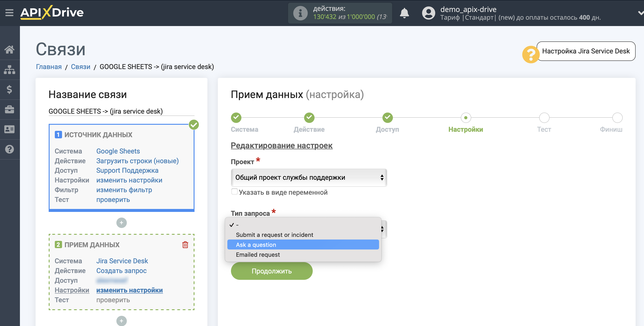Open the connections sitemap sidebar icon
This screenshot has height=326, width=644.
(10, 70)
